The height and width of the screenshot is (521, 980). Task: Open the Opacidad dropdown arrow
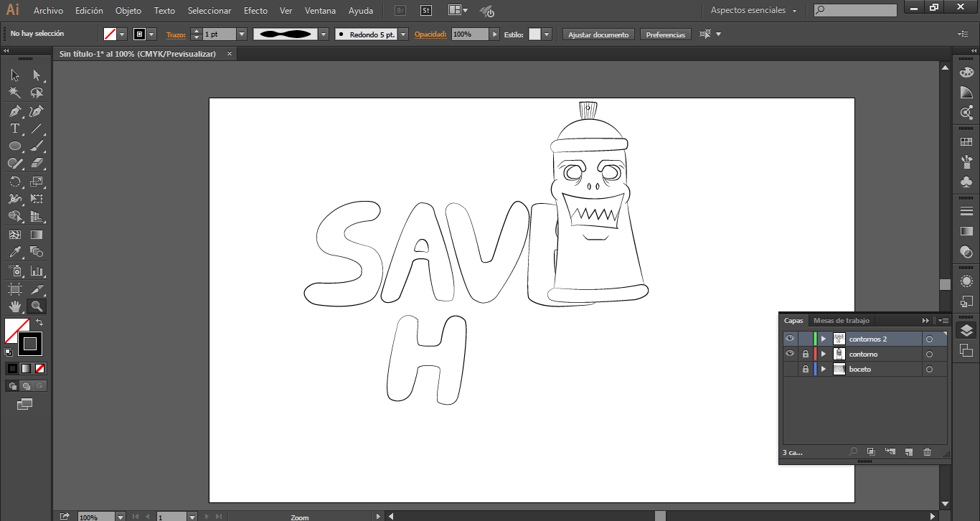494,34
